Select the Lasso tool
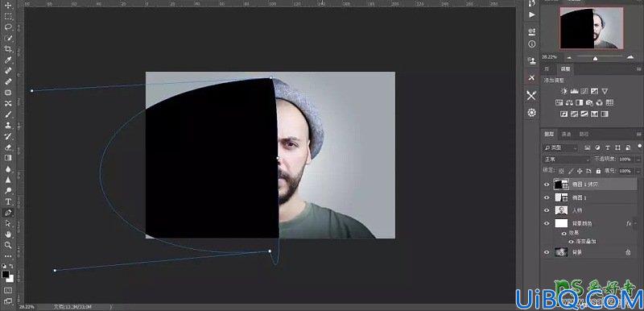The width and height of the screenshot is (644, 311). pos(8,27)
